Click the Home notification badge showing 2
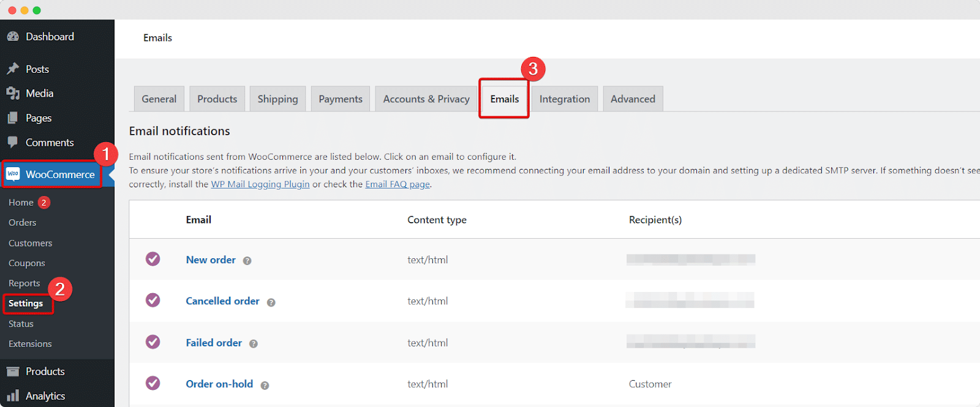Screen dimensions: 980x407 (x=44, y=203)
